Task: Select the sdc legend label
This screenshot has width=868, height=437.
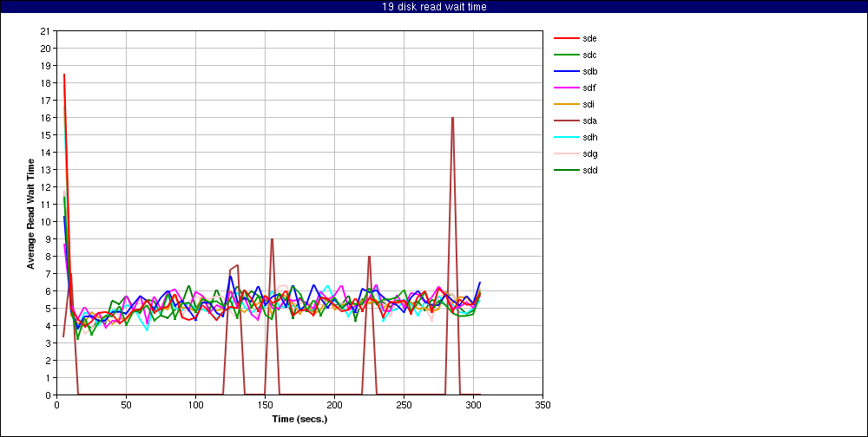Action: [589, 55]
